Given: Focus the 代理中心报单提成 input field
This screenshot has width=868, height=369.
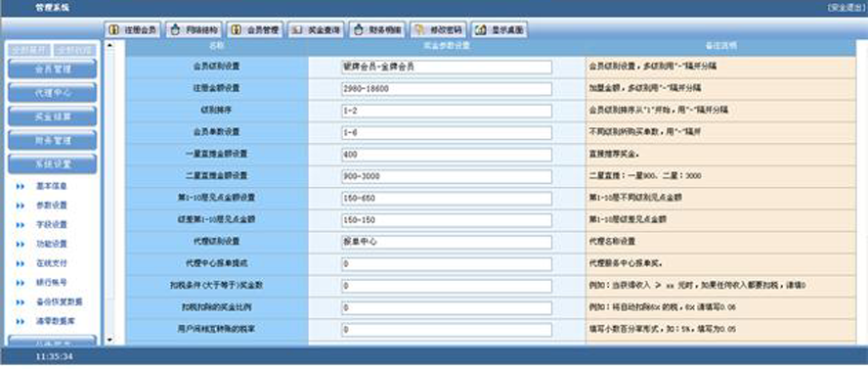Looking at the screenshot, I should pos(447,263).
